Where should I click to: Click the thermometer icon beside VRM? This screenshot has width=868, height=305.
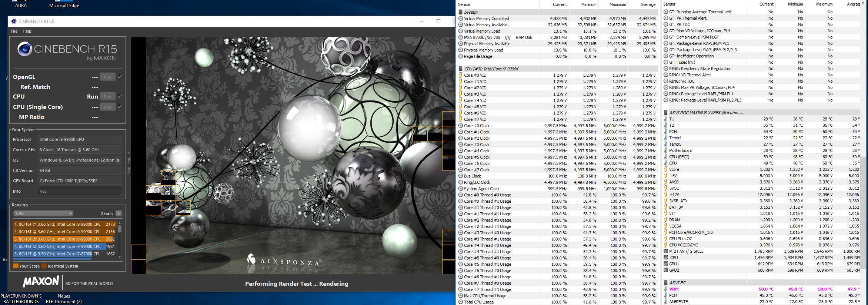(x=666, y=289)
